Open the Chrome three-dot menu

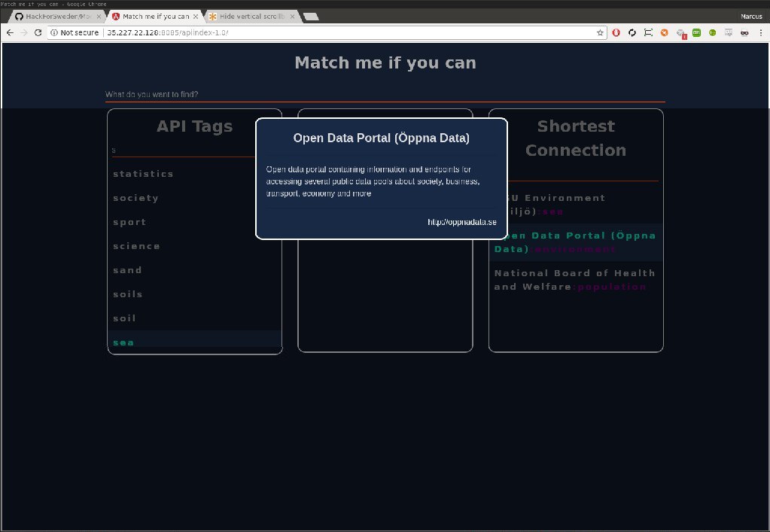[761, 32]
